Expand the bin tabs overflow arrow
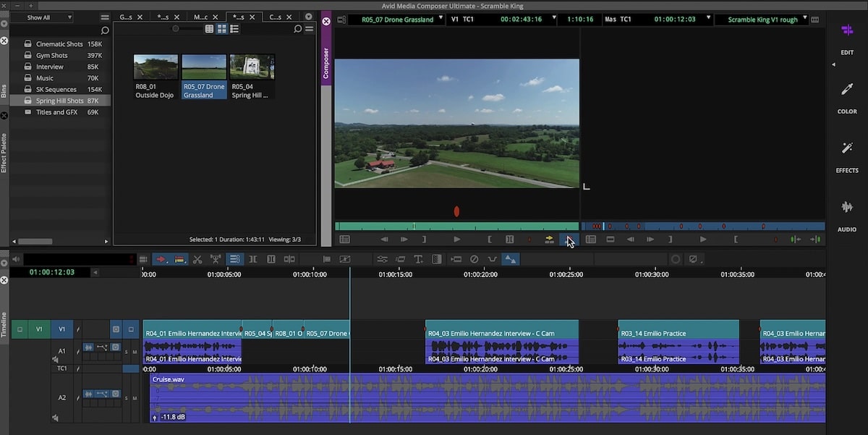Image resolution: width=868 pixels, height=435 pixels. point(309,17)
